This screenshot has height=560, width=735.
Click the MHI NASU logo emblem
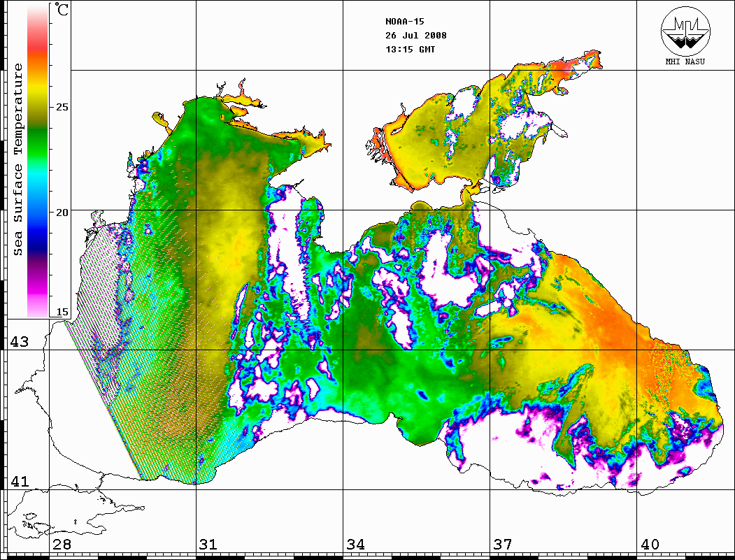[685, 31]
